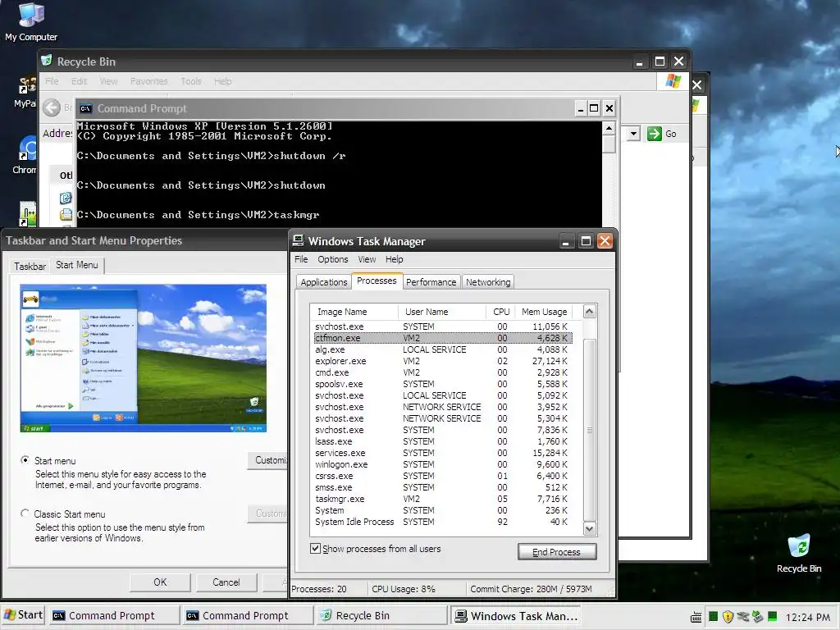
Task: Click the 12:24 PM system clock
Action: click(807, 617)
